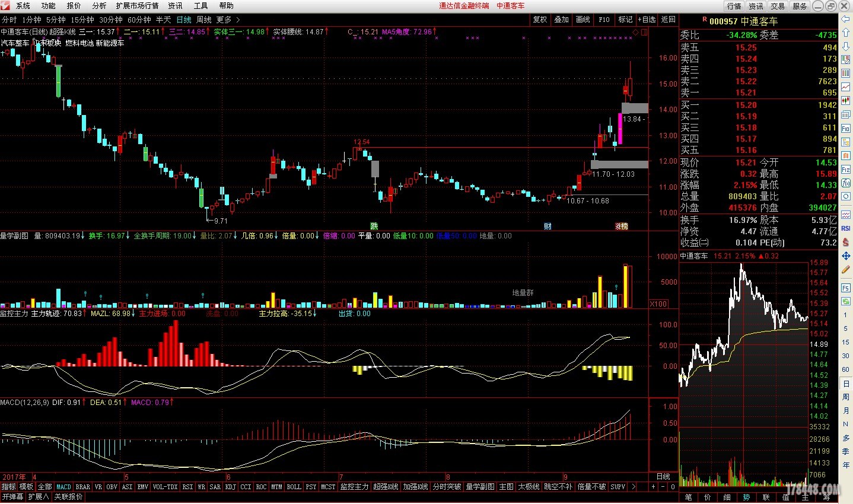
Task: Select the 周 weekly period in right sidebar
Action: [x=846, y=397]
